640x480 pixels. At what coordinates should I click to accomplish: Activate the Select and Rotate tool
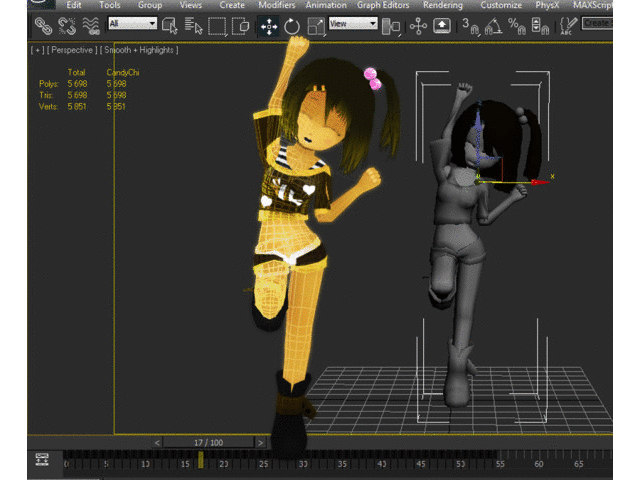point(292,27)
